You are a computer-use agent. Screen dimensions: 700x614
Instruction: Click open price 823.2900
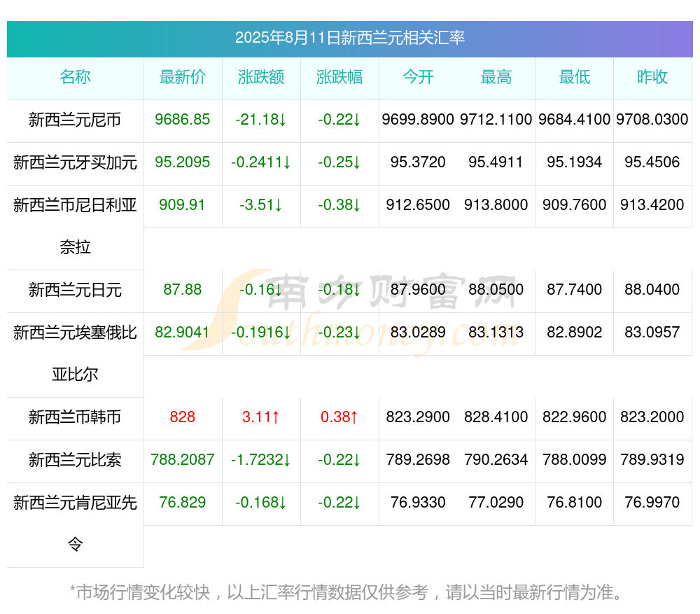[418, 417]
